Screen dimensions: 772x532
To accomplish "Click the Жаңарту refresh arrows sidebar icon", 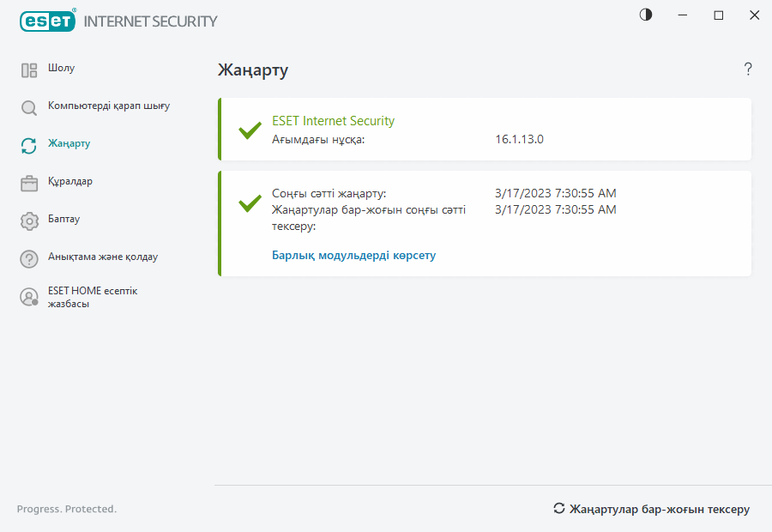I will (29, 146).
